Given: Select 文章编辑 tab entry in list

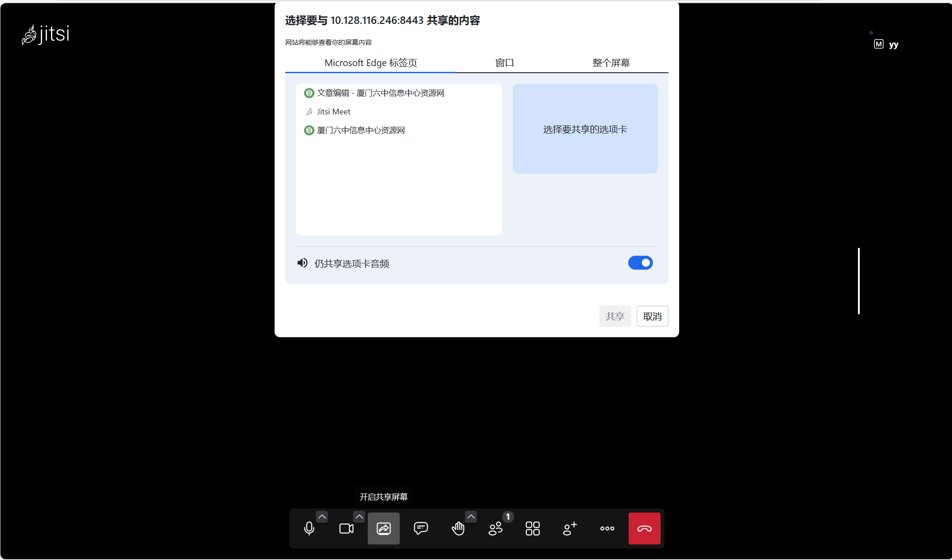Looking at the screenshot, I should tap(380, 93).
